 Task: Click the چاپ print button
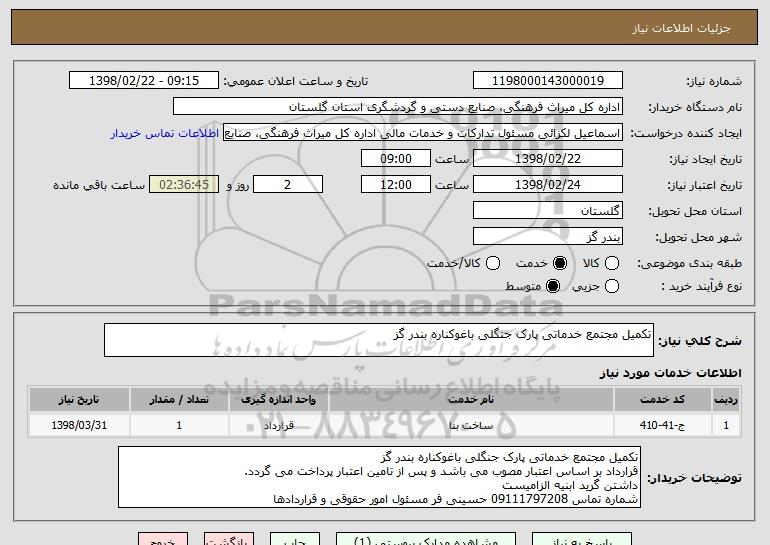click(x=295, y=539)
